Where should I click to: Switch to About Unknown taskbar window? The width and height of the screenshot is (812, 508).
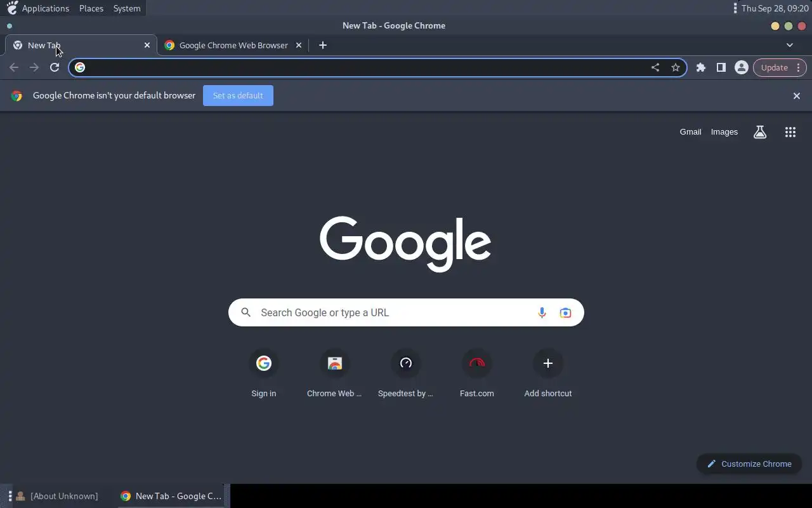coord(57,496)
